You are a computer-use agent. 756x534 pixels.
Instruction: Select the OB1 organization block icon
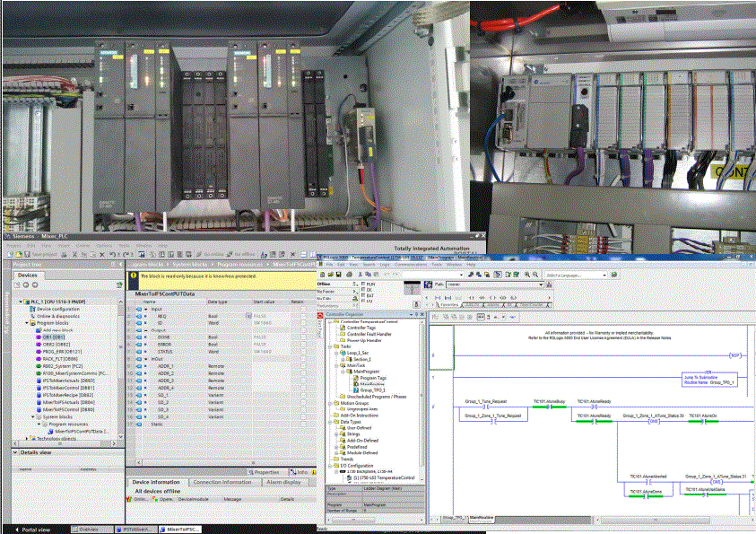tap(39, 337)
